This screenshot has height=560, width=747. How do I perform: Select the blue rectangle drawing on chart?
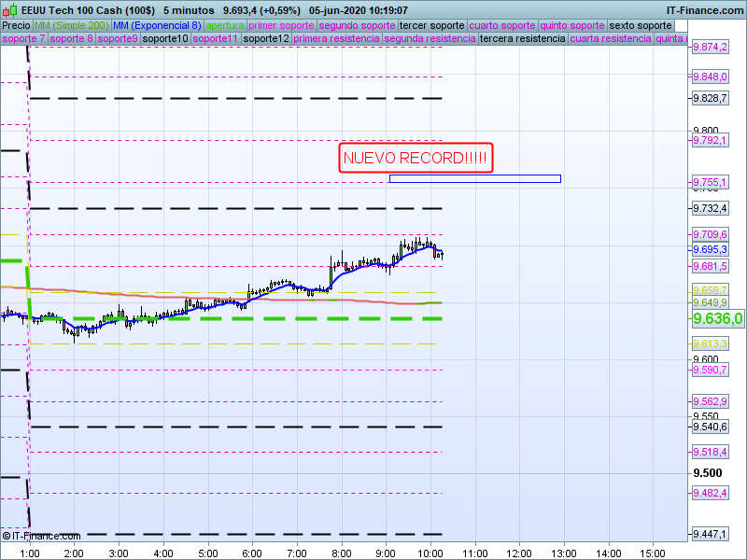pyautogui.click(x=474, y=178)
